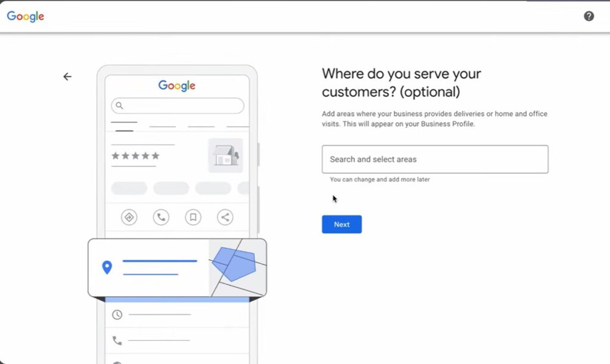Click the bookmark save icon on the mockup
Image resolution: width=610 pixels, height=364 pixels.
point(192,217)
